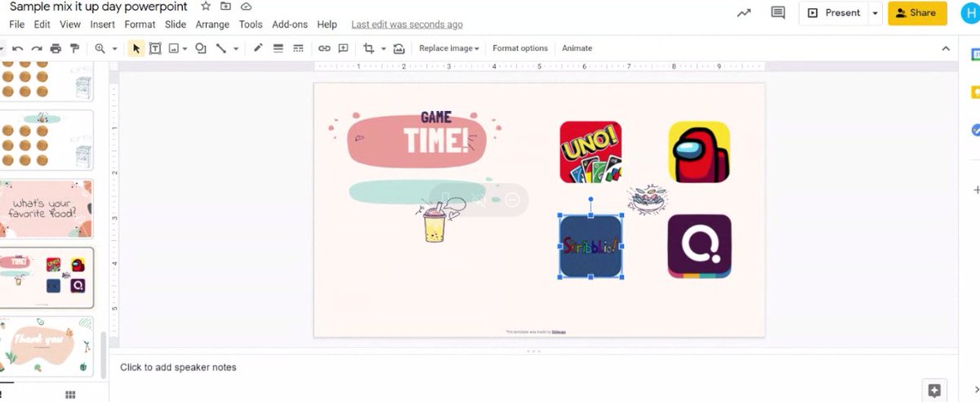The height and width of the screenshot is (402, 980).
Task: Click the Animate button
Action: [577, 48]
